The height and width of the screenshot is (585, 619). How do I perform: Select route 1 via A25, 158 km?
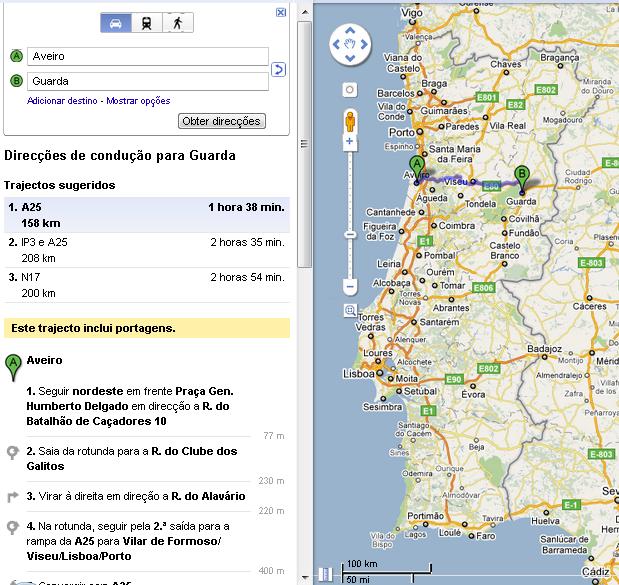point(147,215)
